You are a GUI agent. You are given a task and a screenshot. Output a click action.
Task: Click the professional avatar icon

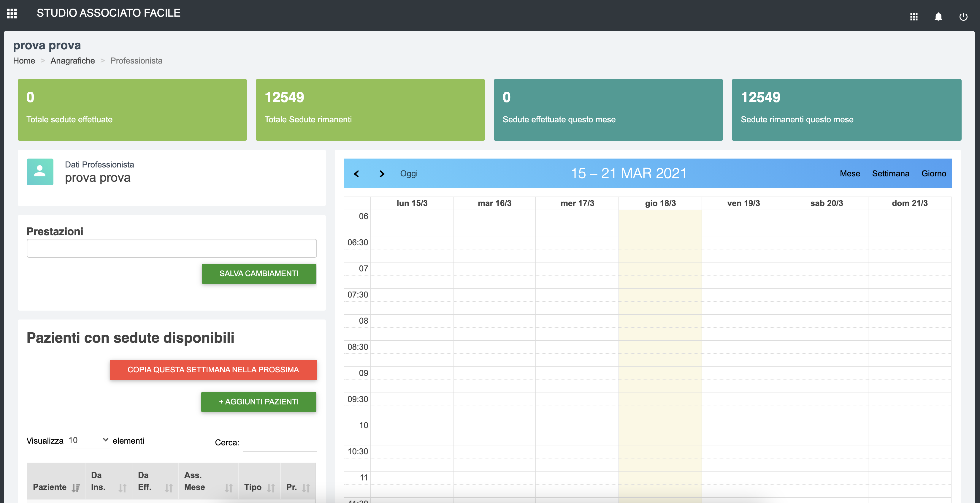[x=40, y=172]
